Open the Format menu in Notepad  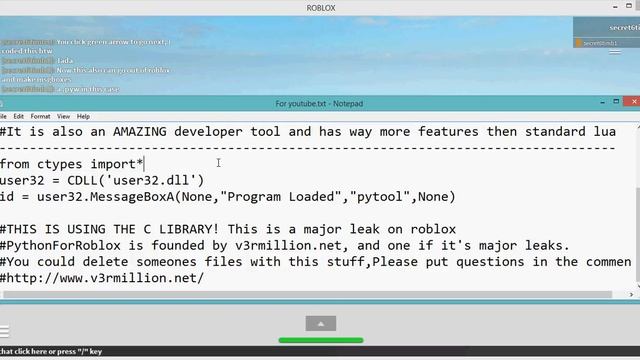[40, 116]
